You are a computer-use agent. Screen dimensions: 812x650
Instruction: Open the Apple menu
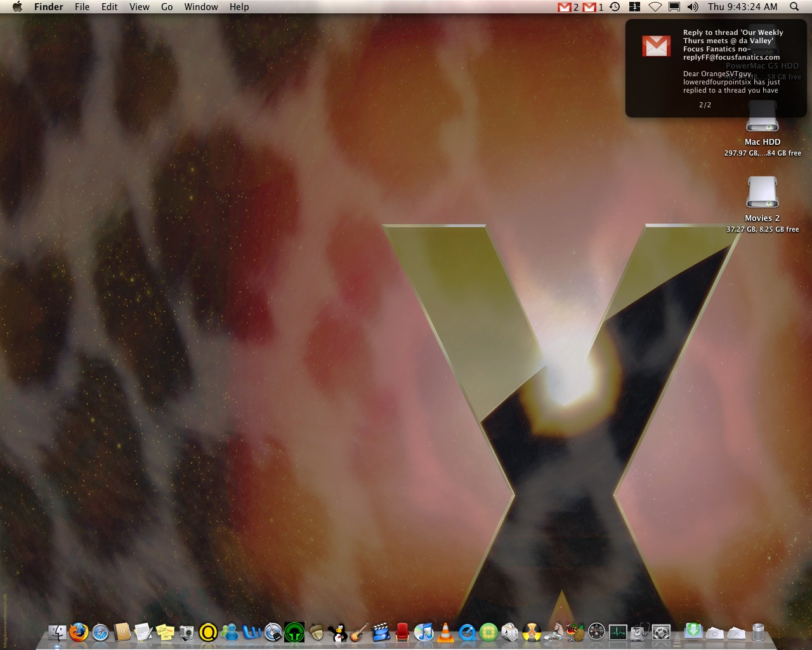pos(17,7)
